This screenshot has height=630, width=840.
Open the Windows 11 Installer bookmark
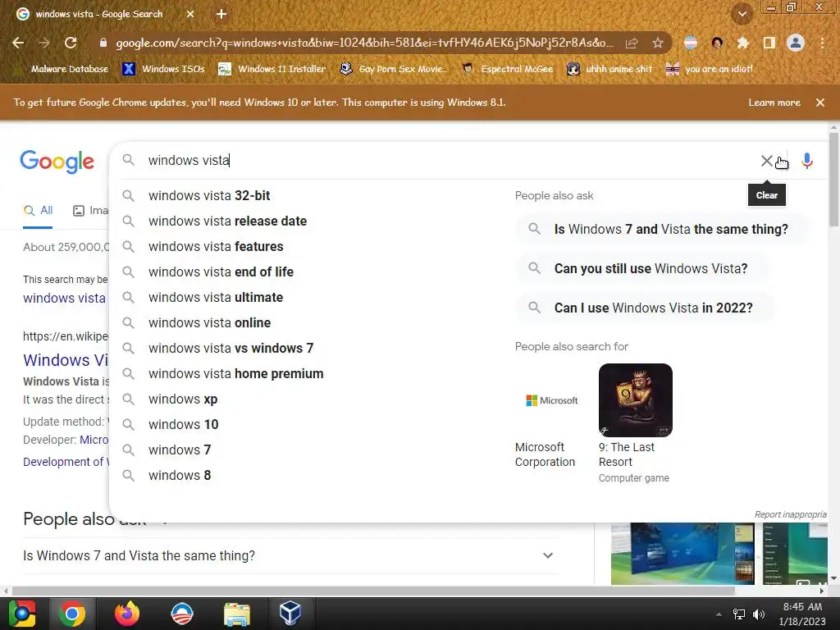coord(272,69)
